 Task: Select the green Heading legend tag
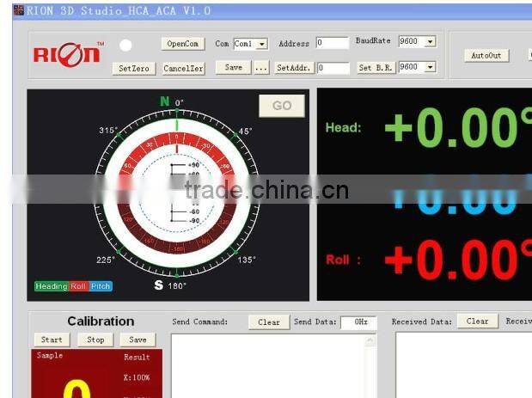coord(51,286)
